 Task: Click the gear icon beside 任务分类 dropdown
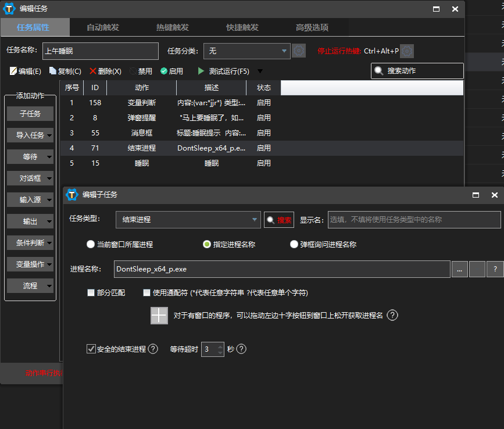click(299, 51)
